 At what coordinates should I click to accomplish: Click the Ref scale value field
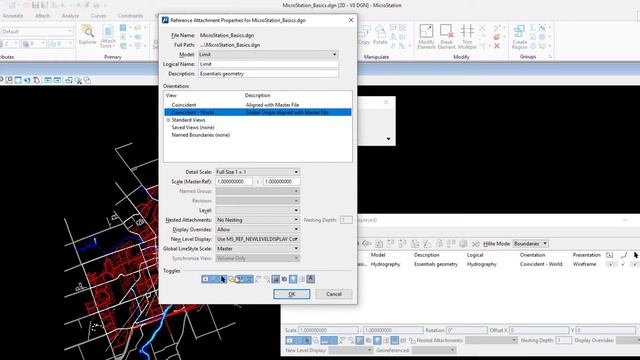point(282,181)
